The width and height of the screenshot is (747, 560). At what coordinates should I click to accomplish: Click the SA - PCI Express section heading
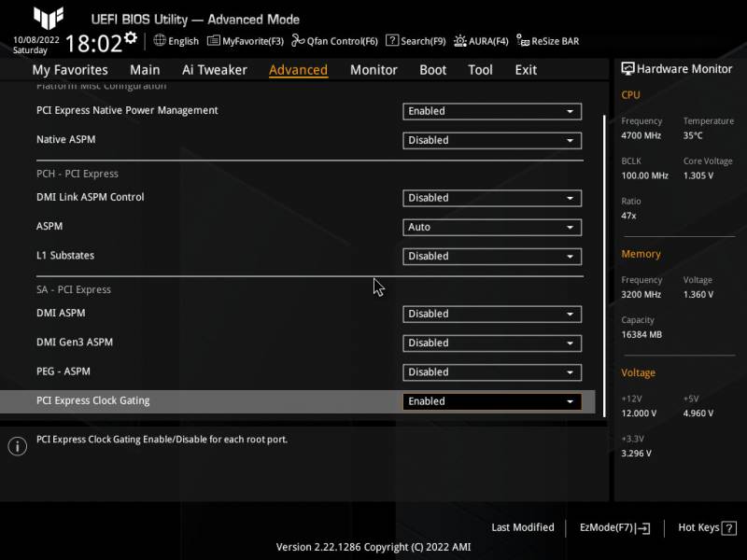tap(74, 289)
